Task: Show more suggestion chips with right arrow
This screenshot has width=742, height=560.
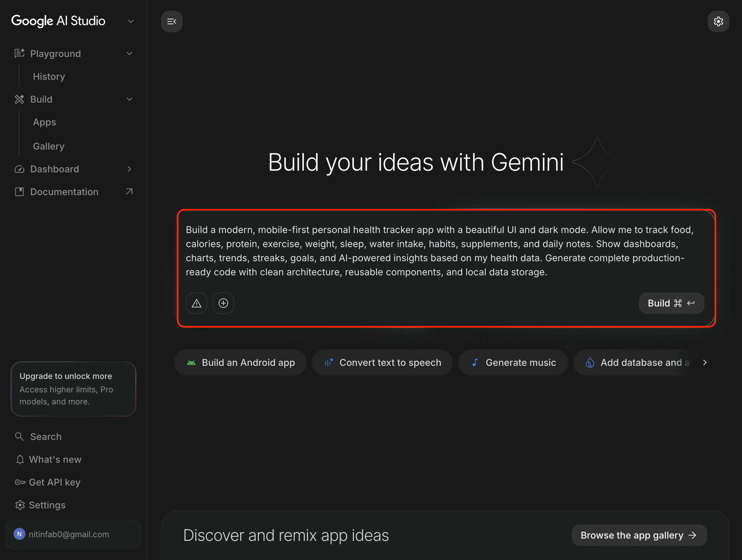Action: [705, 362]
